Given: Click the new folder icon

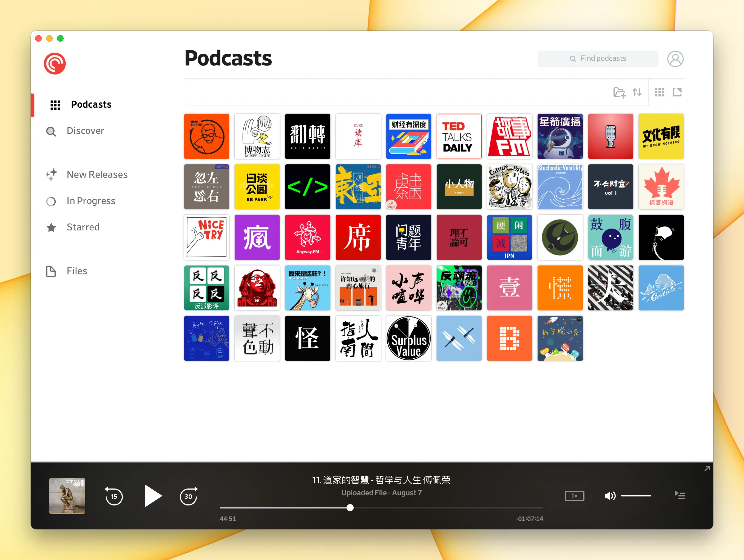Looking at the screenshot, I should coord(619,92).
